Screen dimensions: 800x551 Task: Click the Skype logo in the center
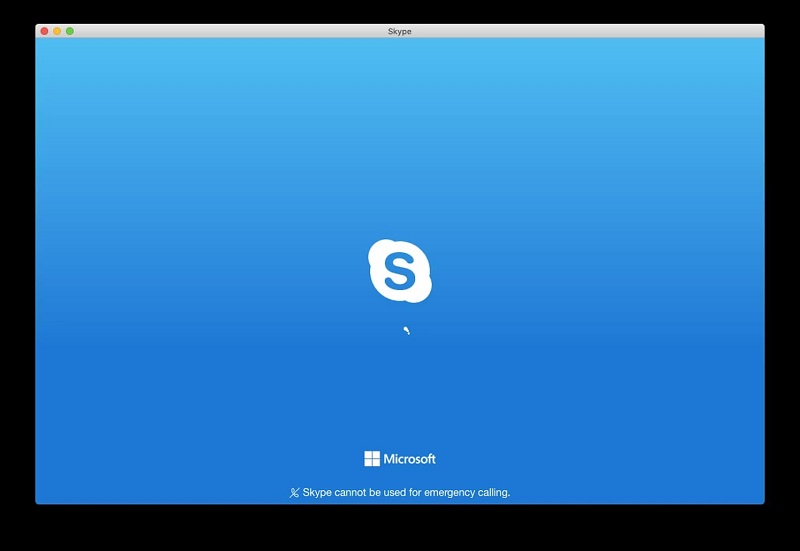pyautogui.click(x=400, y=271)
